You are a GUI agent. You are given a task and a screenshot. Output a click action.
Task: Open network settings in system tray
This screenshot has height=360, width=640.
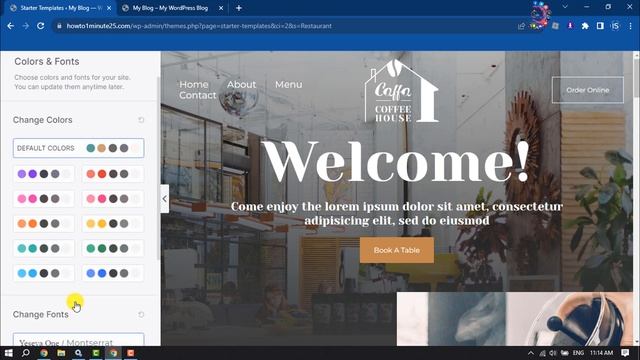[542, 353]
